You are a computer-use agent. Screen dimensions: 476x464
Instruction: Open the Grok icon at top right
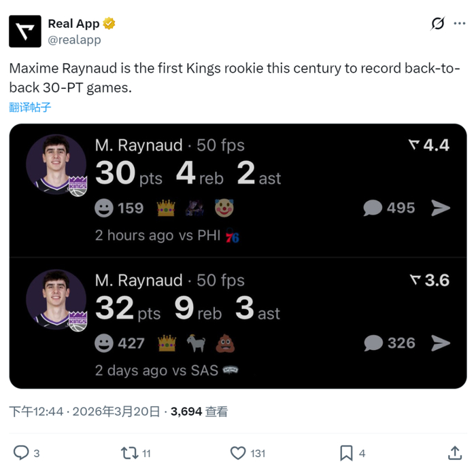(x=439, y=24)
